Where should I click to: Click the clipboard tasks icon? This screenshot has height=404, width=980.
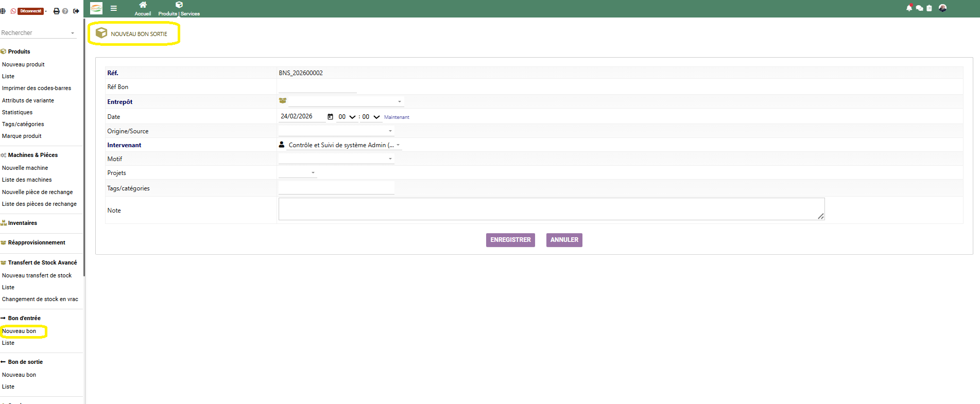pyautogui.click(x=929, y=8)
